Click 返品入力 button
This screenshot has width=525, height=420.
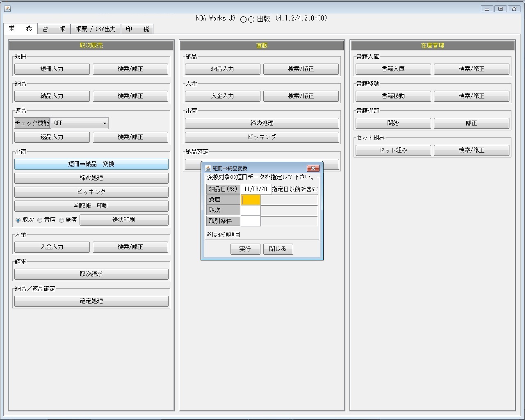[52, 137]
